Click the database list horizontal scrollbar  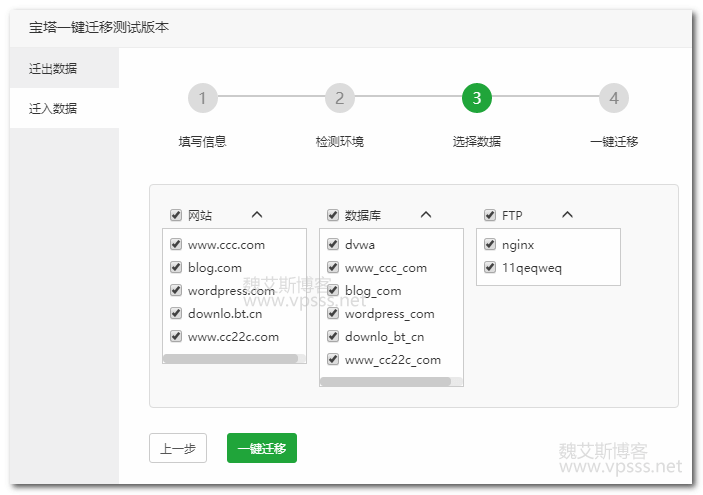coord(385,381)
